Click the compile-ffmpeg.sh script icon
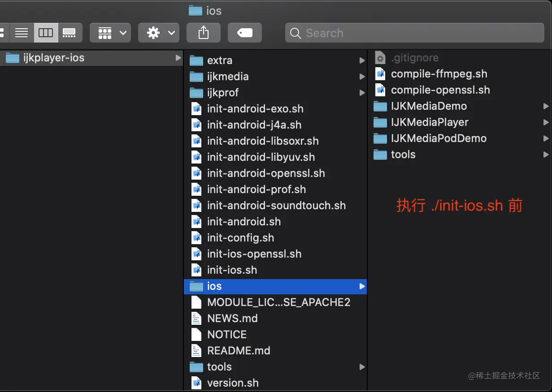The width and height of the screenshot is (552, 392). pos(380,74)
